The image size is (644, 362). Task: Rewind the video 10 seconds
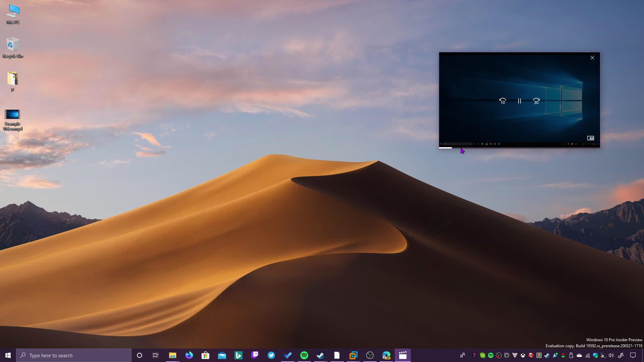[x=502, y=101]
